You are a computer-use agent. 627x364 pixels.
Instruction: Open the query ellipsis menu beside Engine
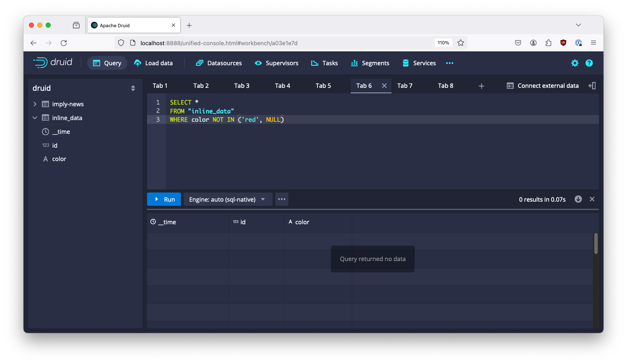pyautogui.click(x=281, y=199)
